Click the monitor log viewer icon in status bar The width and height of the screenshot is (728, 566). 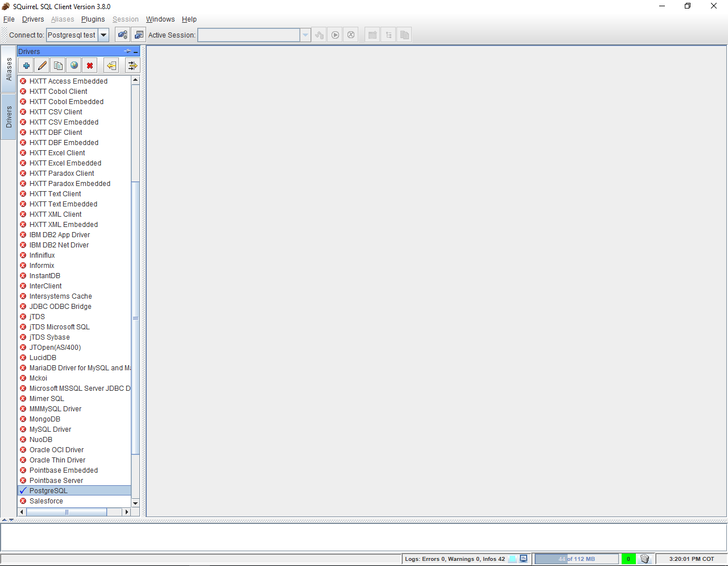[524, 559]
